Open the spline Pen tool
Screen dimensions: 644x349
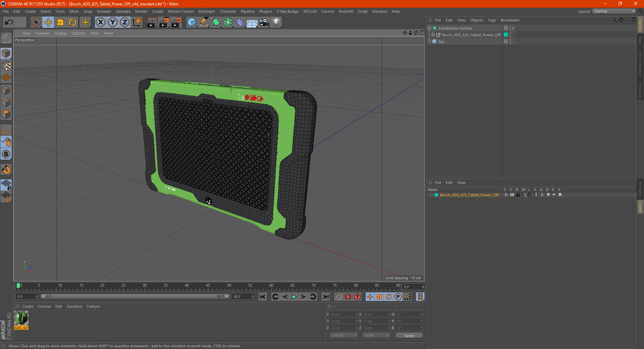204,22
